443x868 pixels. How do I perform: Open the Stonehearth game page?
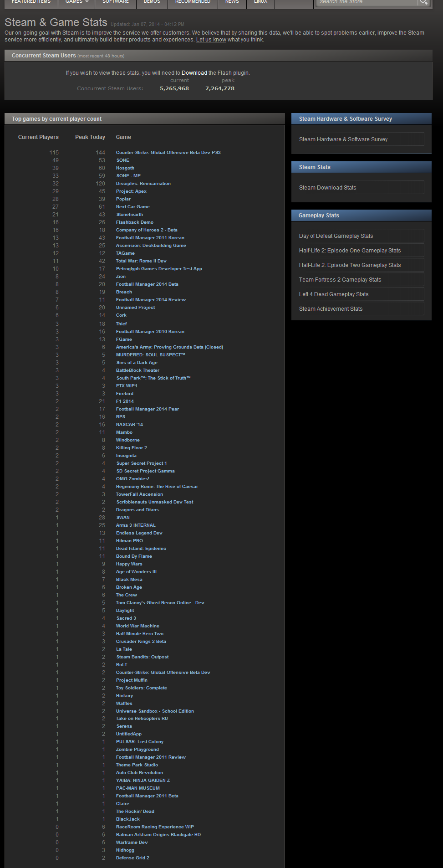[x=129, y=215]
